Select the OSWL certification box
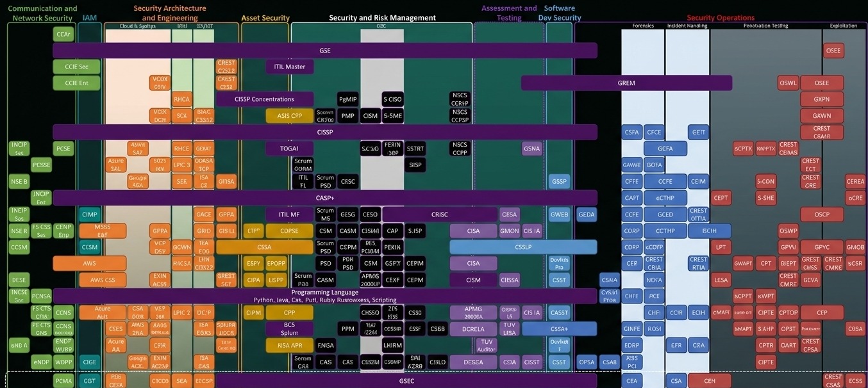Screen dimensions: 868x388 point(788,83)
